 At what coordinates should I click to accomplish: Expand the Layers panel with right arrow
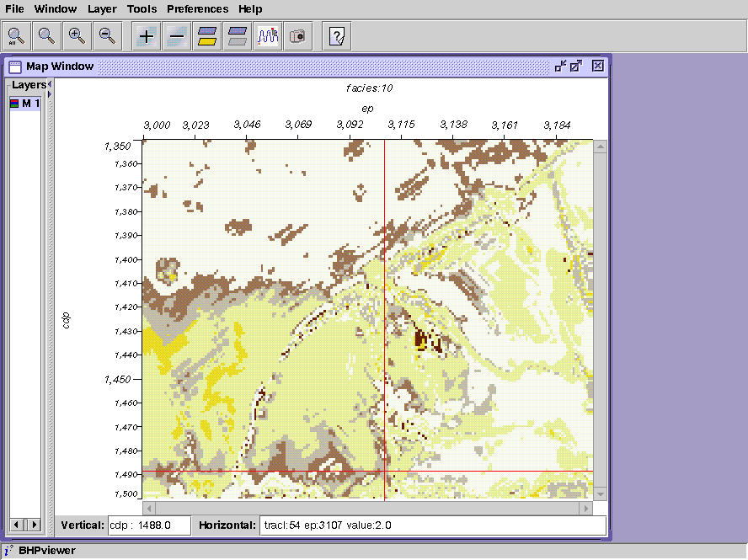(x=50, y=94)
